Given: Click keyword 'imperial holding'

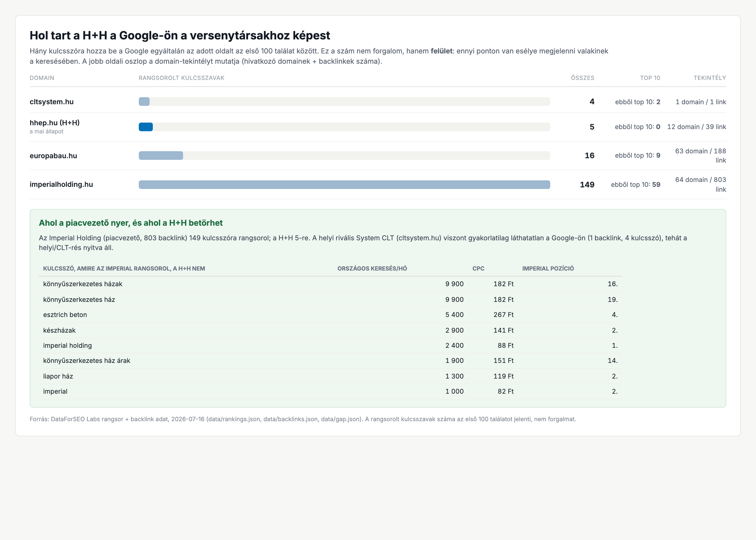Looking at the screenshot, I should click(67, 346).
